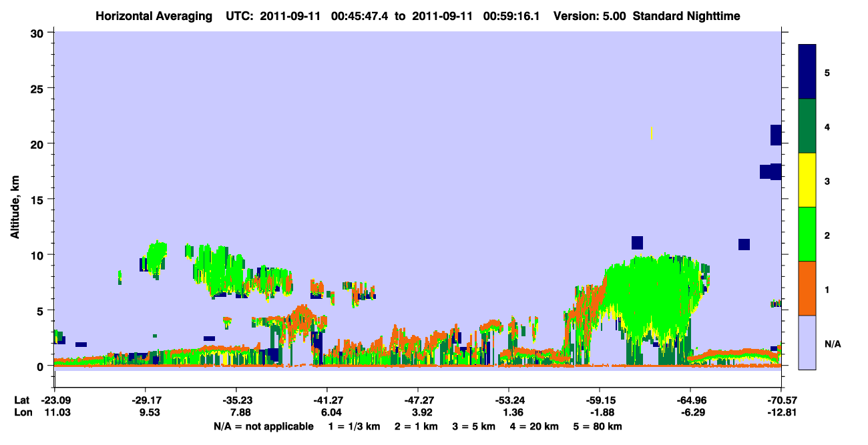Click the dark blue level 5 color swatch
The image size is (868, 445).
click(x=807, y=72)
